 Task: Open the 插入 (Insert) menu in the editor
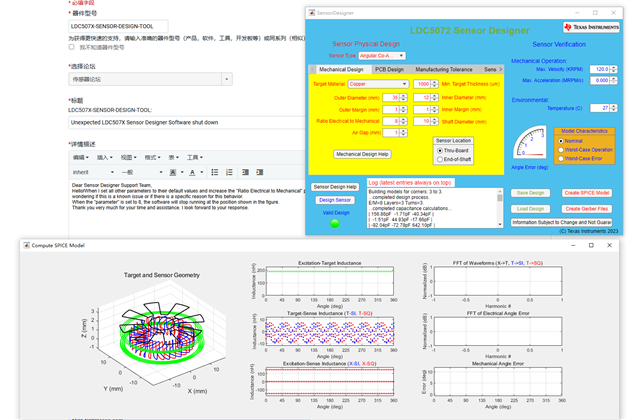click(104, 157)
